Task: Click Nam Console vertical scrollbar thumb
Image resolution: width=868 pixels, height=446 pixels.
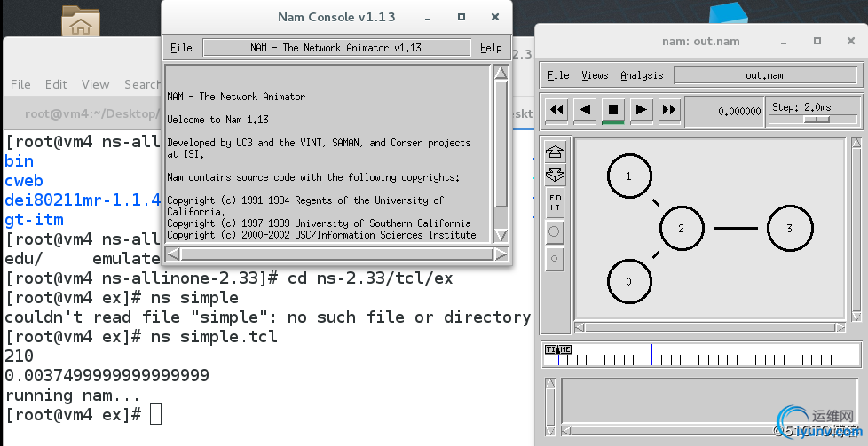Action: click(x=501, y=144)
